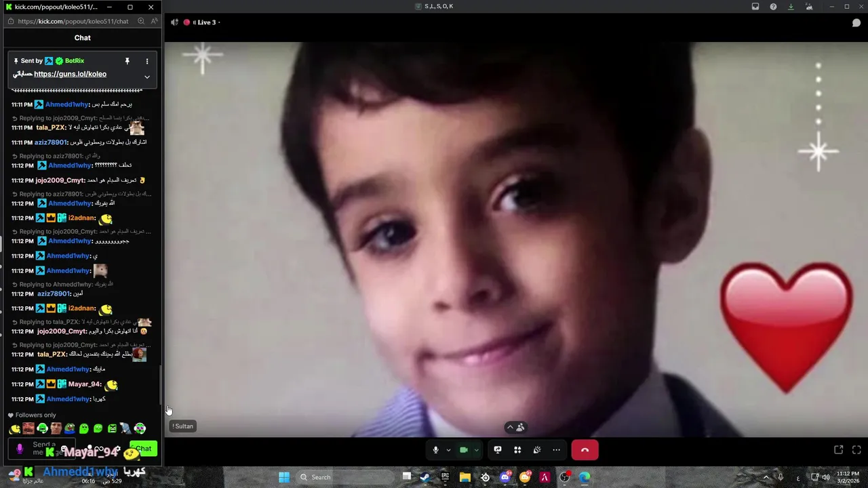Click the Windows Start button
868x488 pixels.
click(x=284, y=477)
